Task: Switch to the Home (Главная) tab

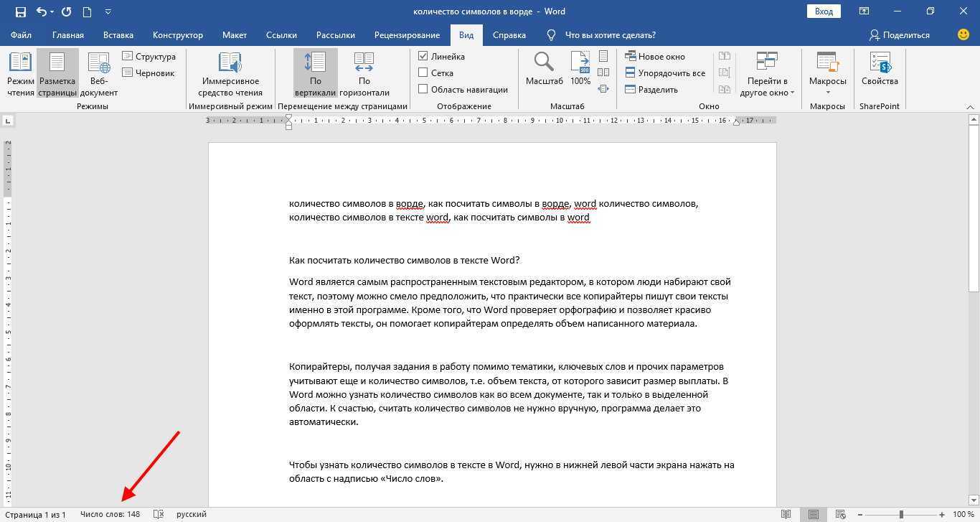Action: tap(67, 34)
